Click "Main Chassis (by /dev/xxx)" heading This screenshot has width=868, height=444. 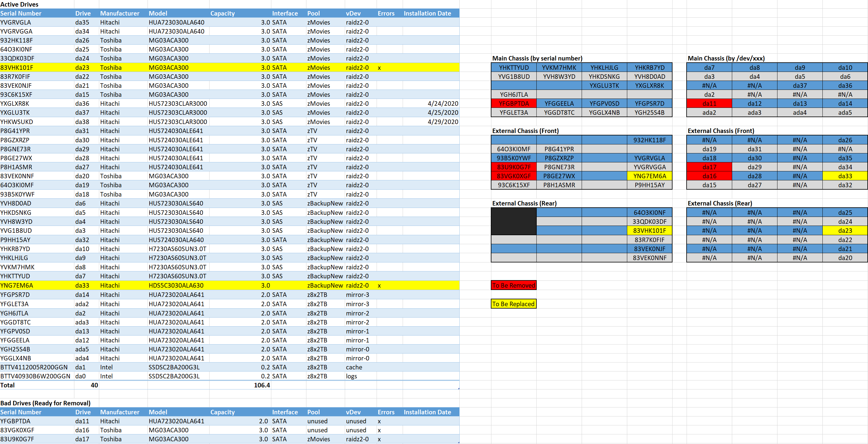click(726, 59)
